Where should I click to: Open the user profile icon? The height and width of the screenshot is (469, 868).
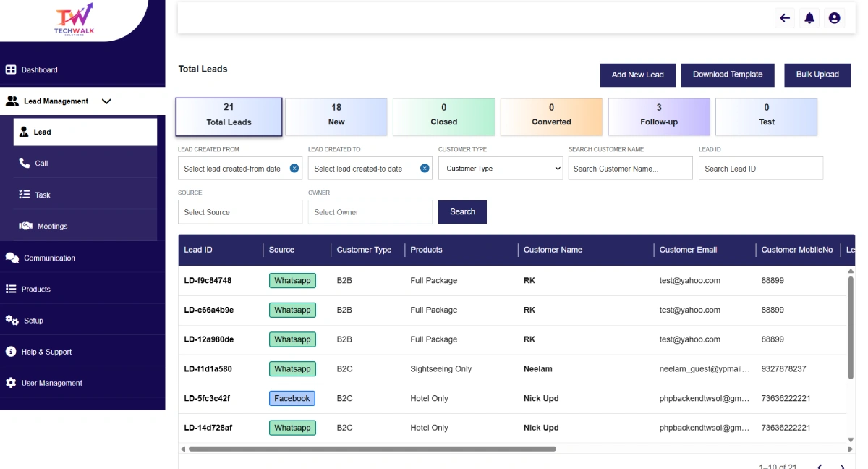coord(834,18)
